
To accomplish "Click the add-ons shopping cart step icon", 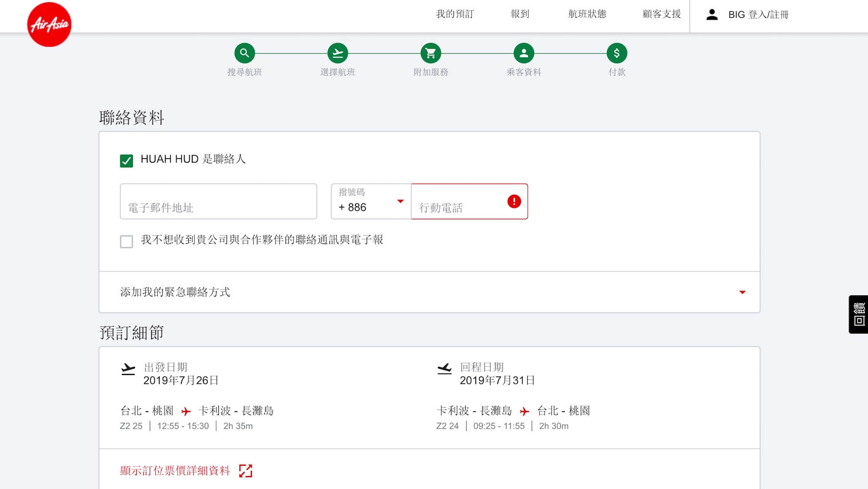I will (x=431, y=53).
